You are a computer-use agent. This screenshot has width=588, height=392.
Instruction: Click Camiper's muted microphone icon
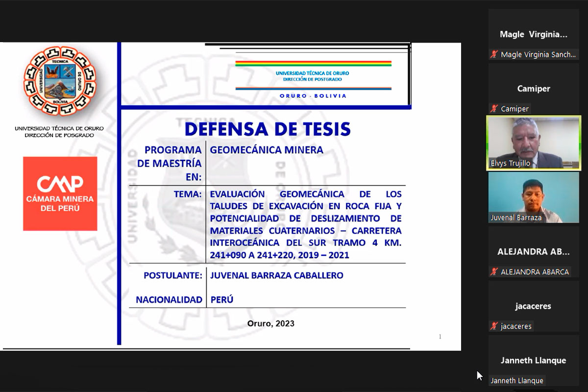click(494, 109)
